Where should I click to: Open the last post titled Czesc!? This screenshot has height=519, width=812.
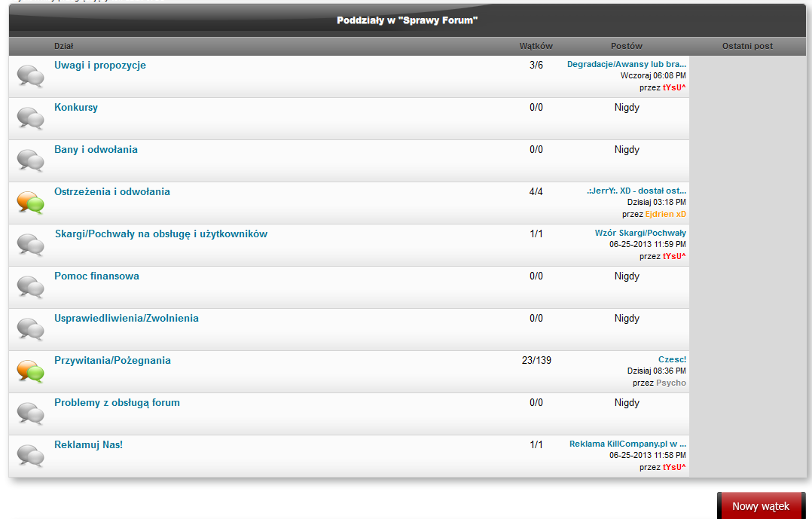pyautogui.click(x=672, y=359)
